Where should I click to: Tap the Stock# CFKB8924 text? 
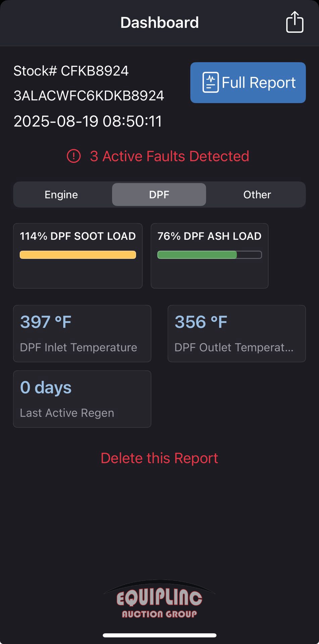tap(71, 71)
